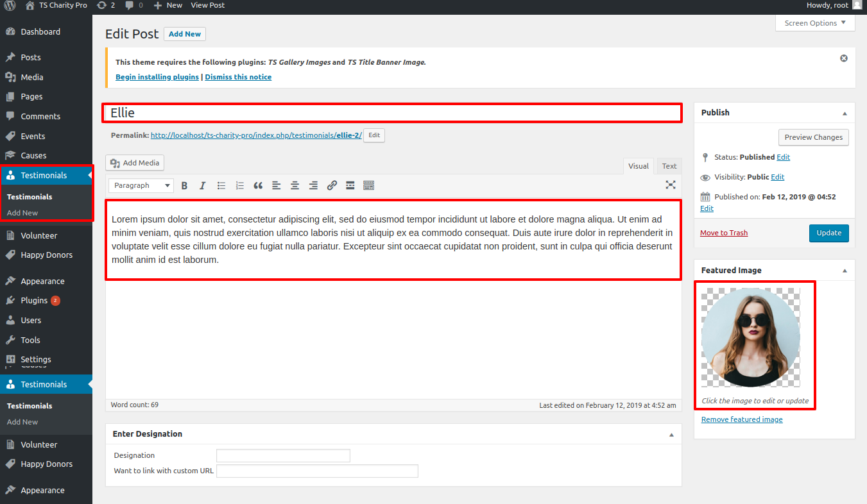Switch to the Text editor tab
Image resolution: width=867 pixels, height=504 pixels.
point(669,166)
